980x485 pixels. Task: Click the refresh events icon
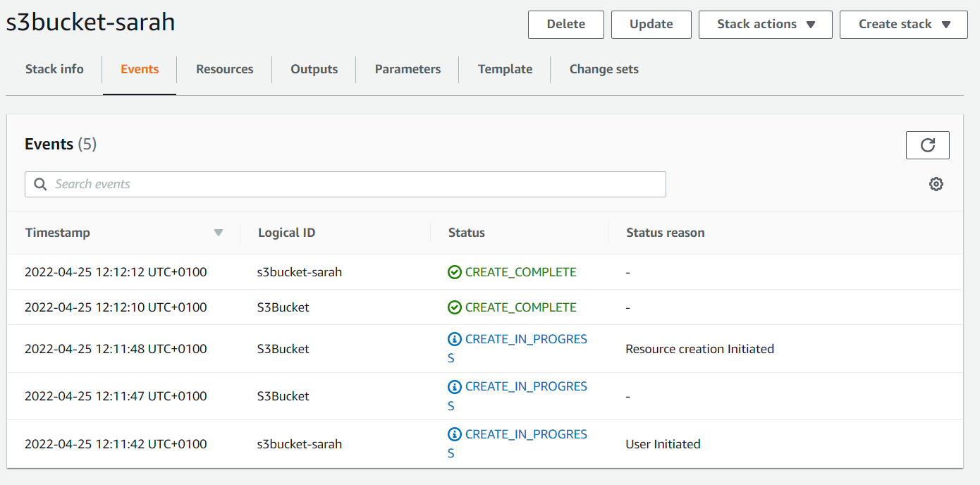click(927, 145)
